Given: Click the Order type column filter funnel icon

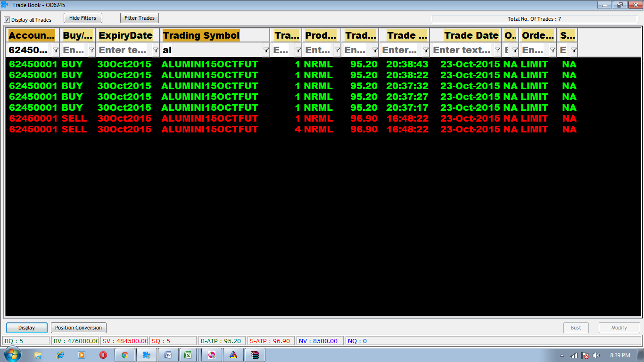Looking at the screenshot, I should click(x=553, y=50).
